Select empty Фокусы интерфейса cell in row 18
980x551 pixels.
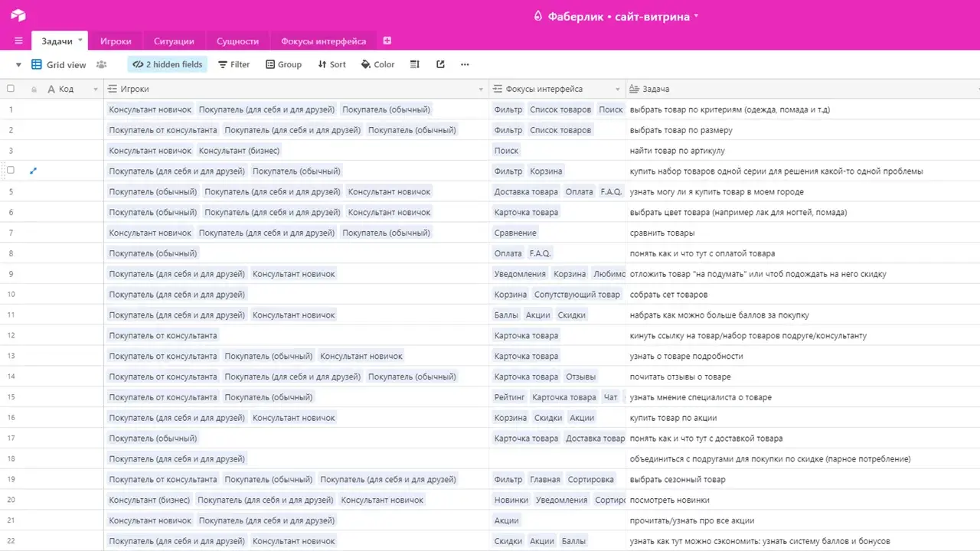click(557, 459)
